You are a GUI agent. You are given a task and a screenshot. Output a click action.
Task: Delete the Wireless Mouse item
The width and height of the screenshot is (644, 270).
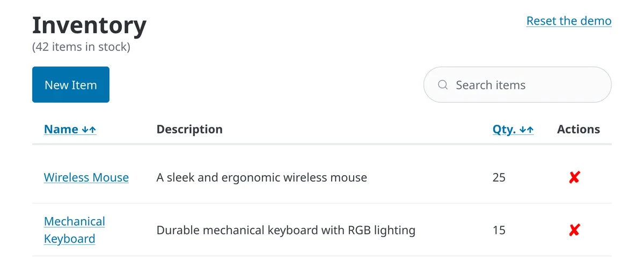pyautogui.click(x=574, y=177)
